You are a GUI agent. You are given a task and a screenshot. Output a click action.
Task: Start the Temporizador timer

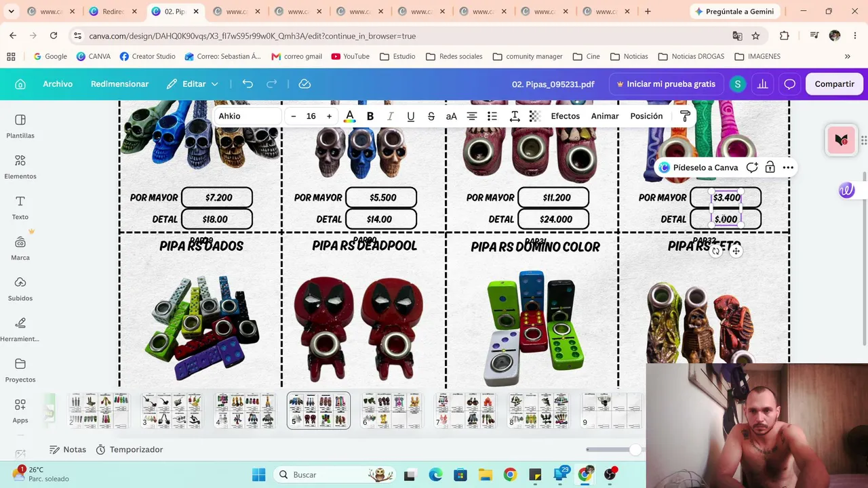tap(130, 449)
